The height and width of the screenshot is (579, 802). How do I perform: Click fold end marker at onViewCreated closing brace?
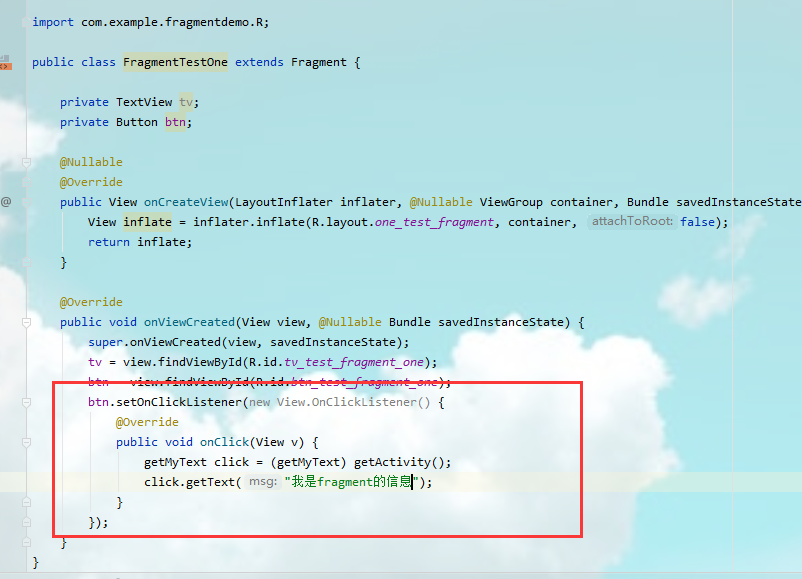(x=27, y=542)
